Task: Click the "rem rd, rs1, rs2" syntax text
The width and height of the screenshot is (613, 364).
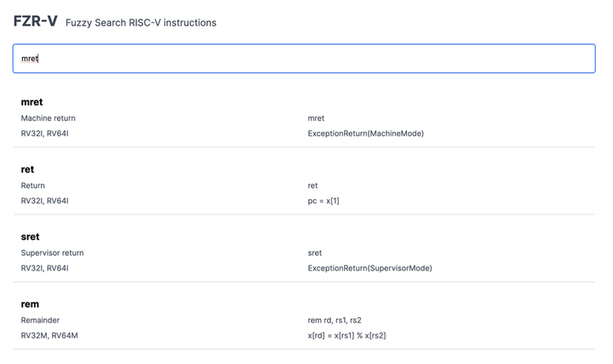Action: 335,320
